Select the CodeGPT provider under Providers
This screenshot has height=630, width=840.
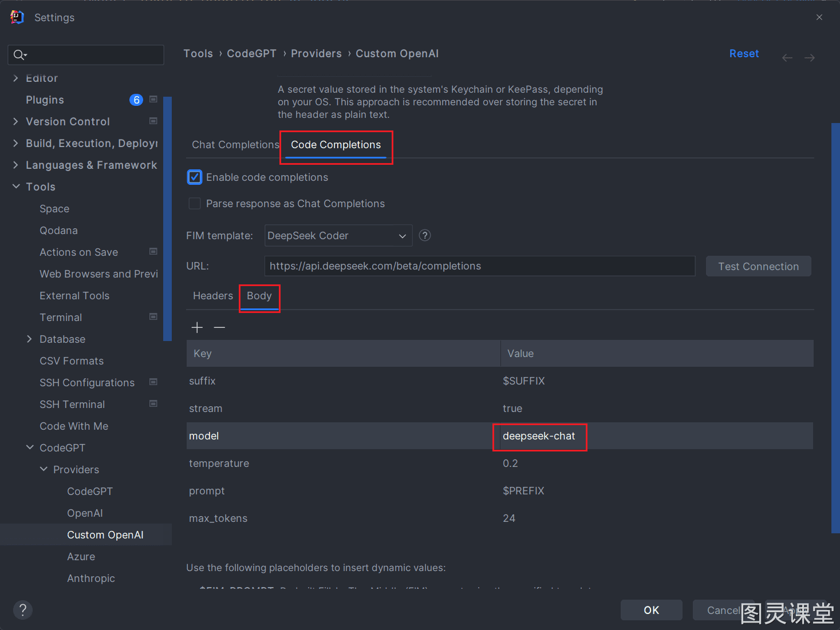pyautogui.click(x=90, y=492)
